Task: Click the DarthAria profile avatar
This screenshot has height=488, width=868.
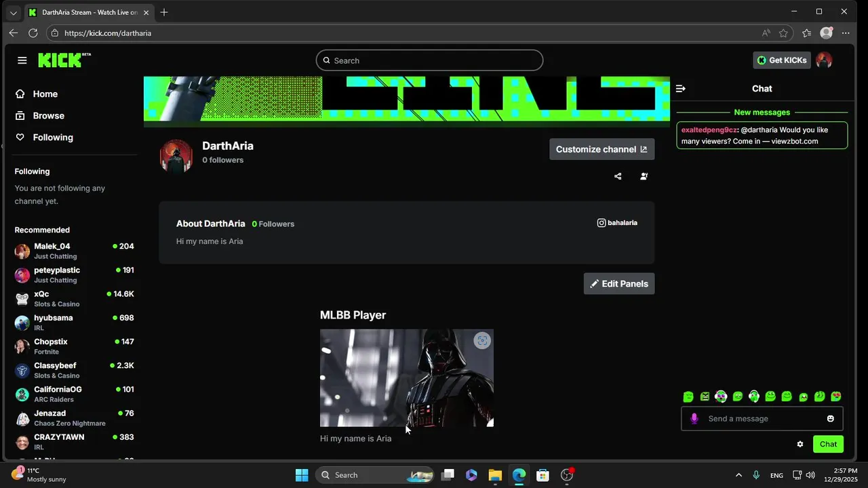Action: click(x=176, y=156)
